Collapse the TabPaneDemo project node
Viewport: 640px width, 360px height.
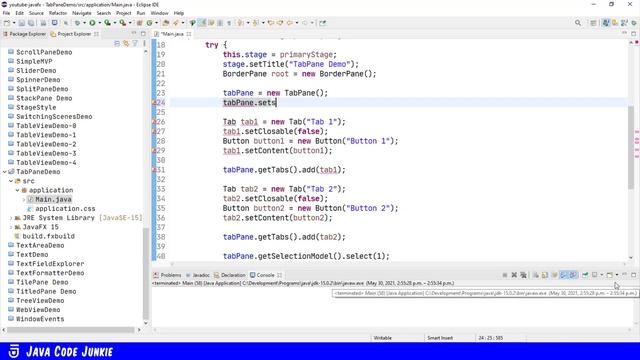(x=4, y=172)
